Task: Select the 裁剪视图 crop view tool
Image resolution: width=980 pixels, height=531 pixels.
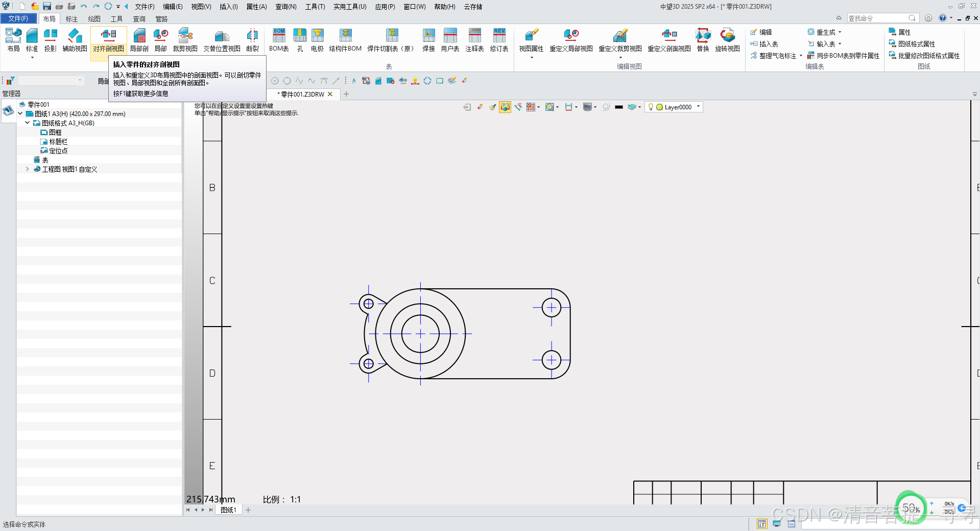Action: tap(185, 40)
